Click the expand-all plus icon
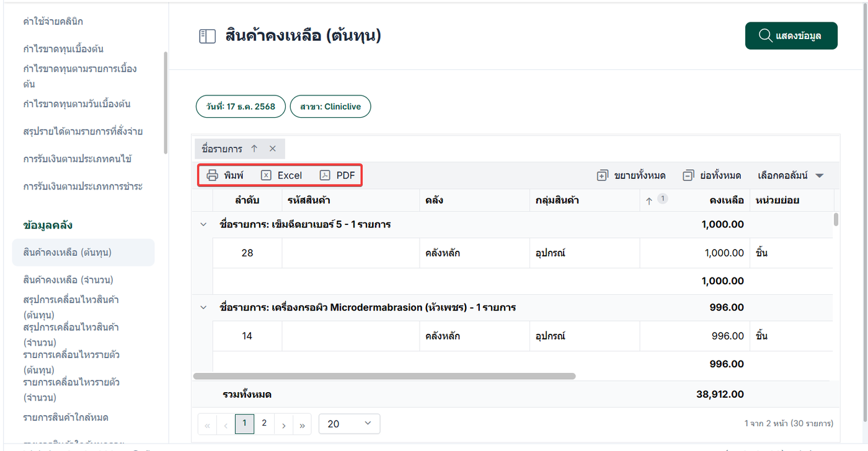This screenshot has width=868, height=451. point(602,175)
